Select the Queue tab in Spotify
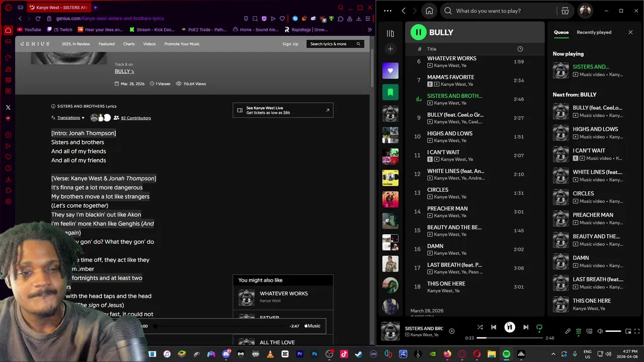The width and height of the screenshot is (644, 362). pyautogui.click(x=561, y=32)
